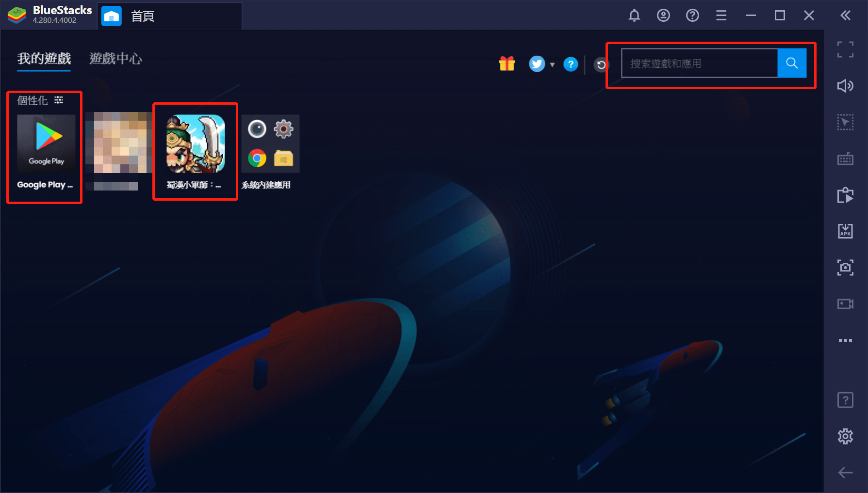Open the sidebar help box icon
Image resolution: width=868 pixels, height=493 pixels.
(x=845, y=400)
